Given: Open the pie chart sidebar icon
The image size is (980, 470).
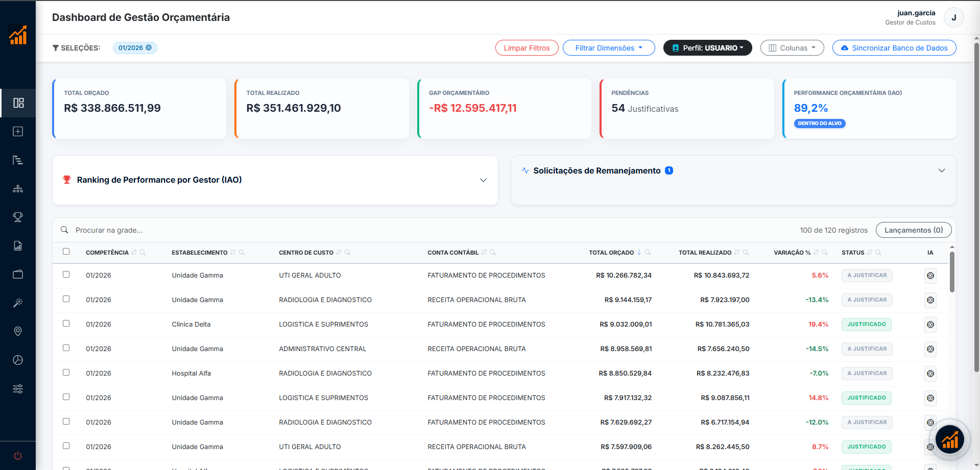Looking at the screenshot, I should coord(18,360).
